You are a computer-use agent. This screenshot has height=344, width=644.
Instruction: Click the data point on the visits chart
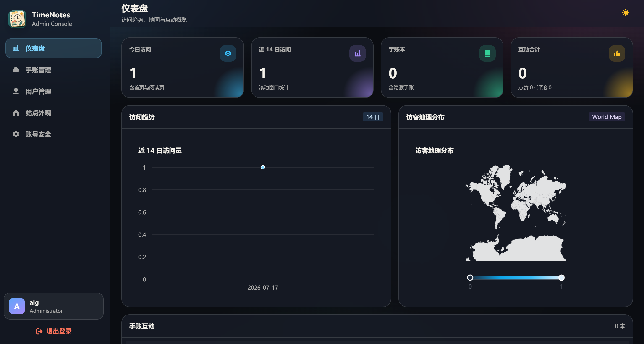click(263, 167)
